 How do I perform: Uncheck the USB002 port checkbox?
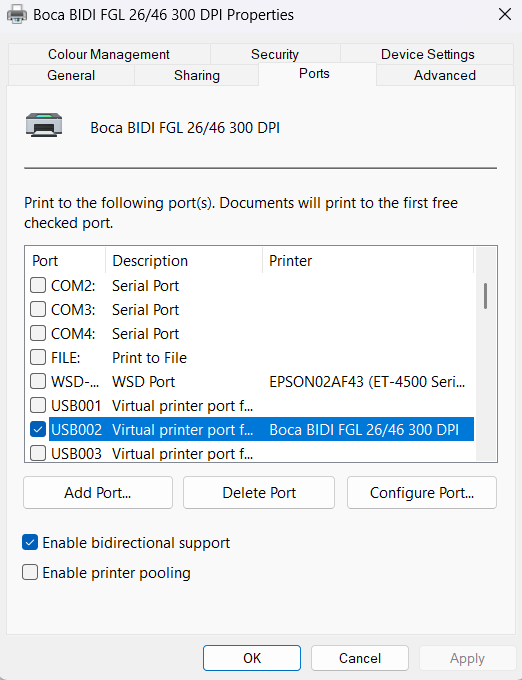click(38, 429)
